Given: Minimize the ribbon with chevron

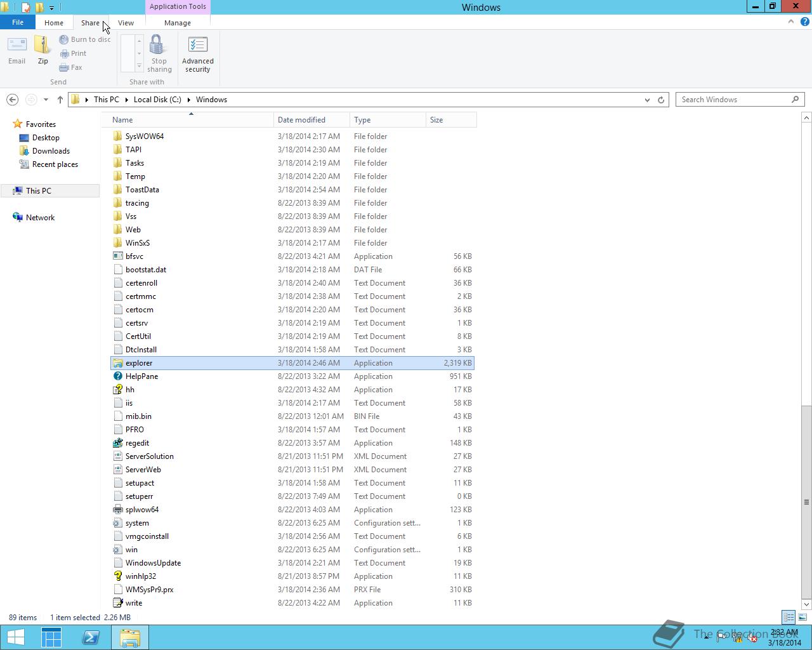Looking at the screenshot, I should [x=791, y=22].
